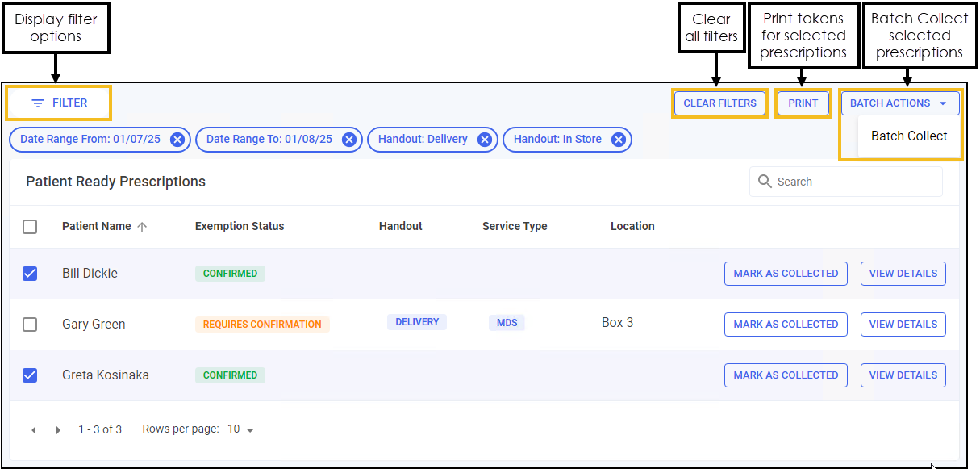Uncheck Bill Dickie's row checkbox
Screen dimensions: 980x469
click(x=30, y=274)
